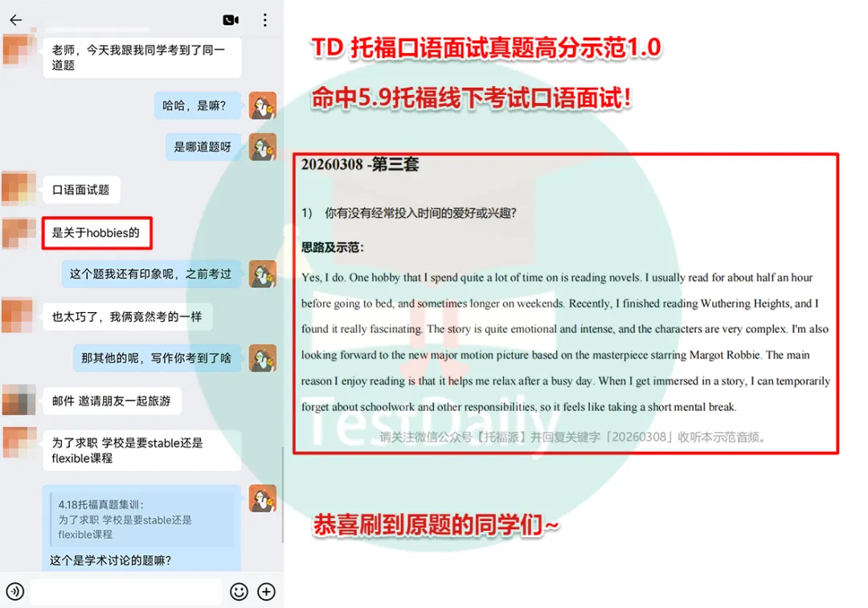Select message 老师，今天我跟我同学考到了同一道题
This screenshot has height=608, width=868.
pos(142,58)
